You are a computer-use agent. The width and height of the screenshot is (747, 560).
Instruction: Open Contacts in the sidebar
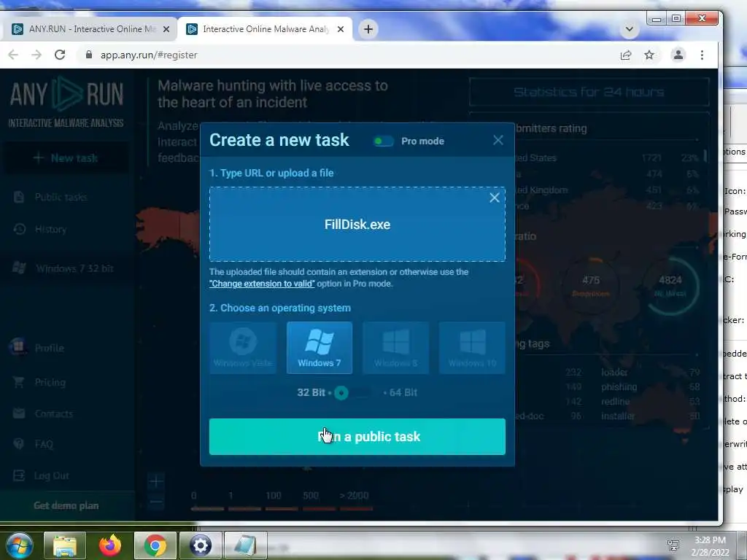point(53,414)
